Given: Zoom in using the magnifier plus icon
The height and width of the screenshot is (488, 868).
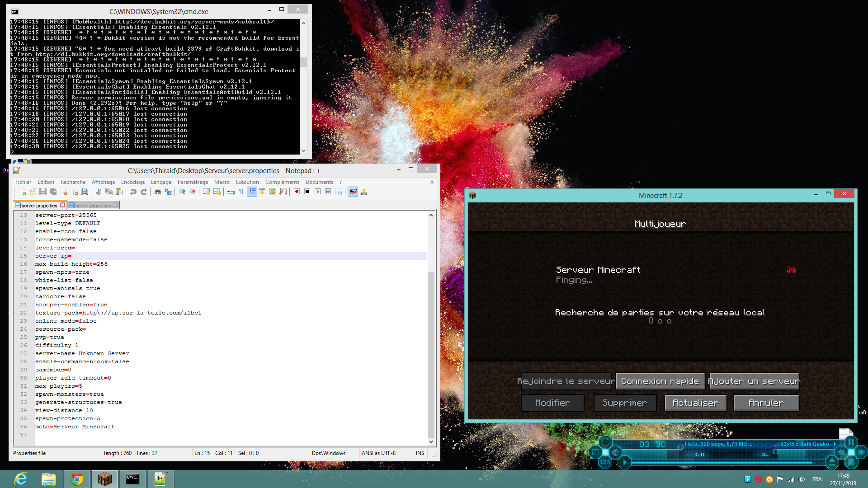Looking at the screenshot, I should tap(182, 192).
